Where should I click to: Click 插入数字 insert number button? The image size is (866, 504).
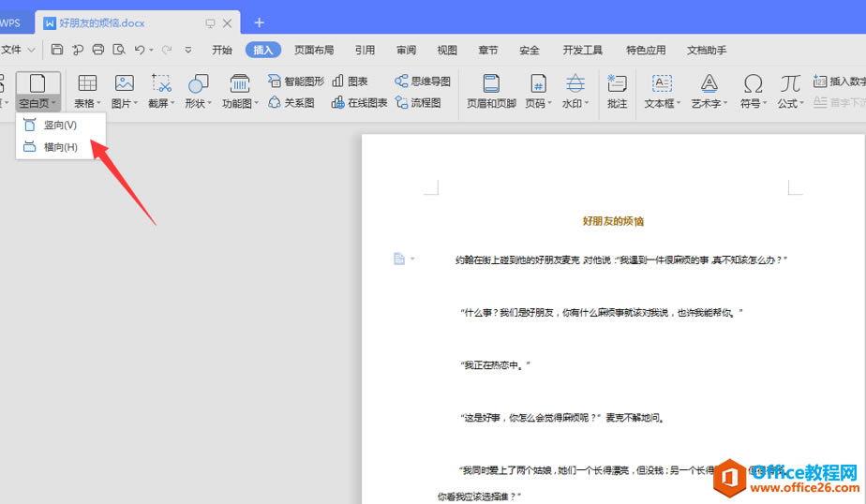click(x=840, y=82)
